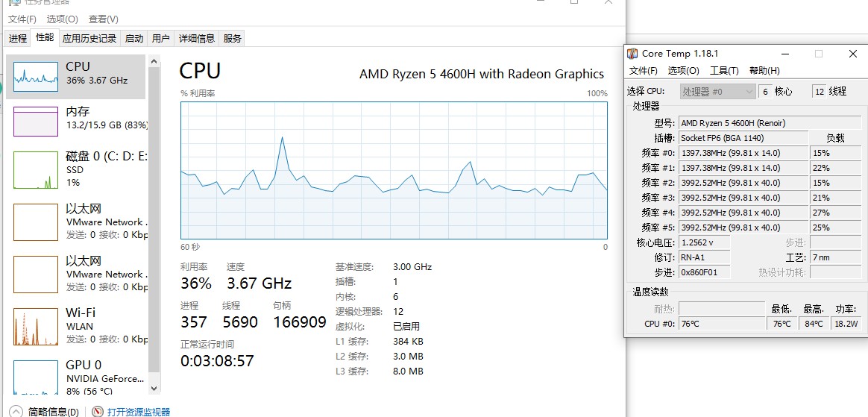Click the sidebar scrollbar down arrow
This screenshot has width=868, height=417.
tap(154, 389)
